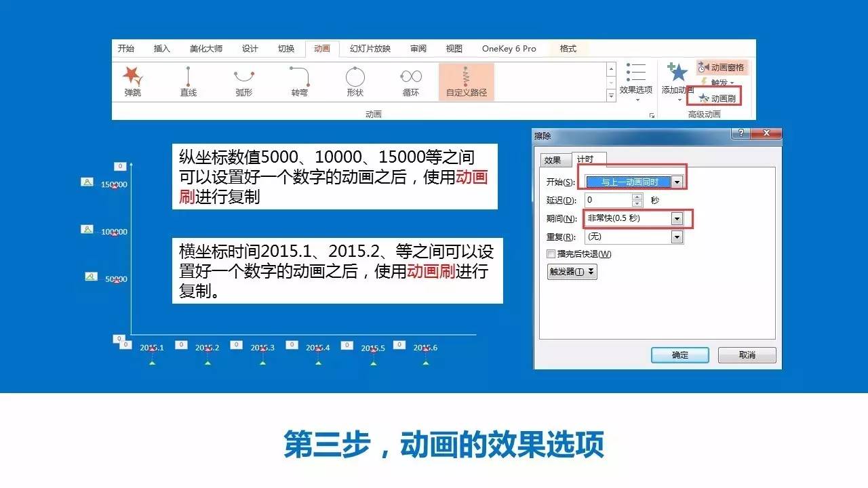Open the 重复 repeat dropdown
Image resolution: width=868 pixels, height=488 pixels.
pos(676,237)
